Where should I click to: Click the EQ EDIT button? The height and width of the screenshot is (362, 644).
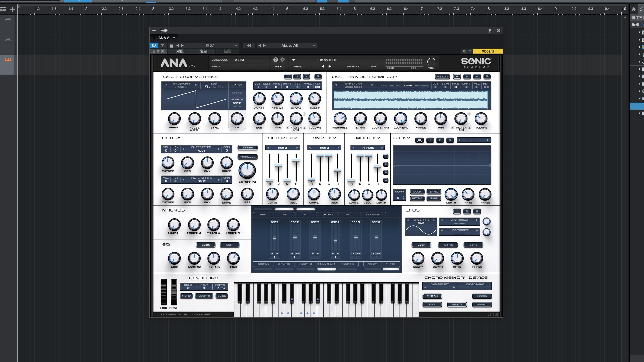pos(229,245)
